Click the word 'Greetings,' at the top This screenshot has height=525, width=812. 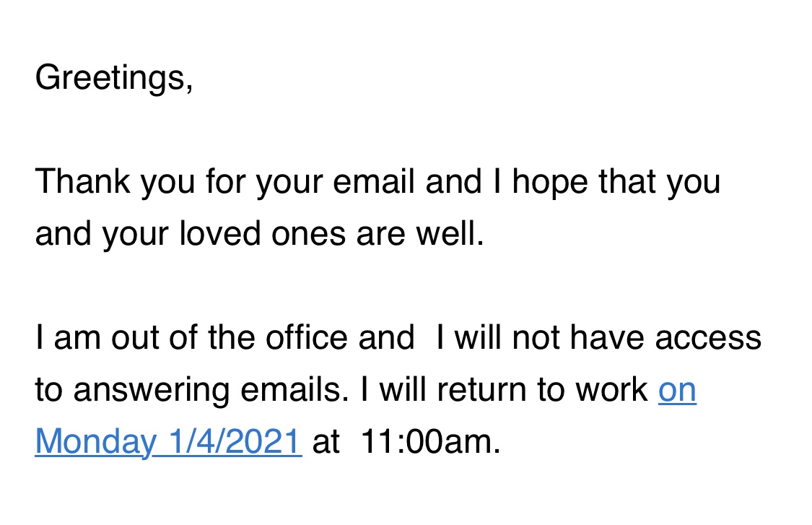(114, 78)
